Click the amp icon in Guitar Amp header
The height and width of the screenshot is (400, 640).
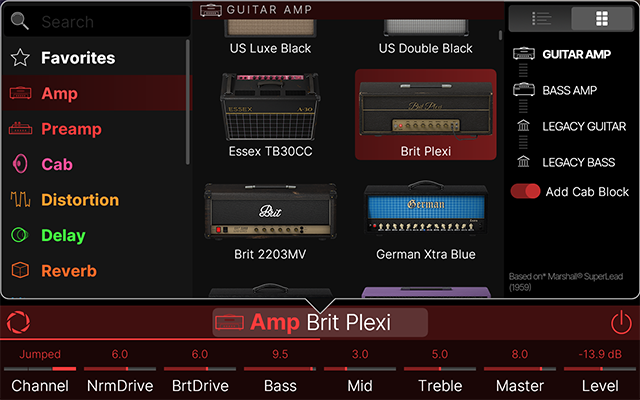tap(211, 10)
